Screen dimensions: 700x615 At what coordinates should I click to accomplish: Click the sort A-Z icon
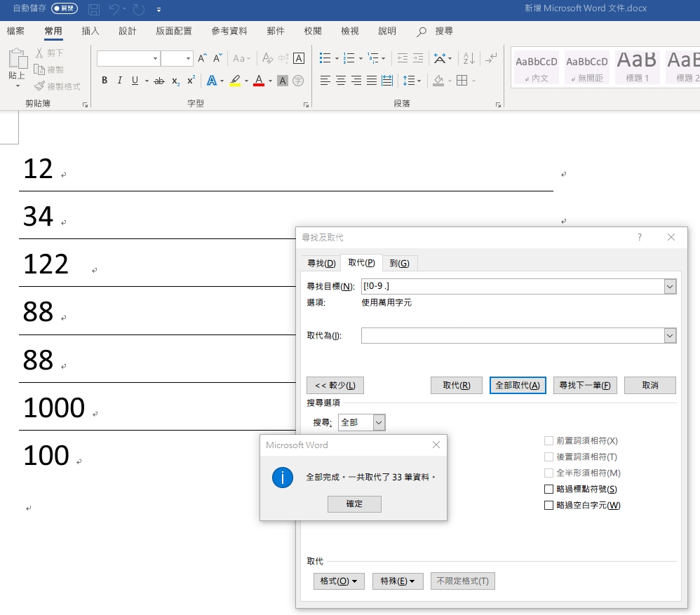[469, 58]
